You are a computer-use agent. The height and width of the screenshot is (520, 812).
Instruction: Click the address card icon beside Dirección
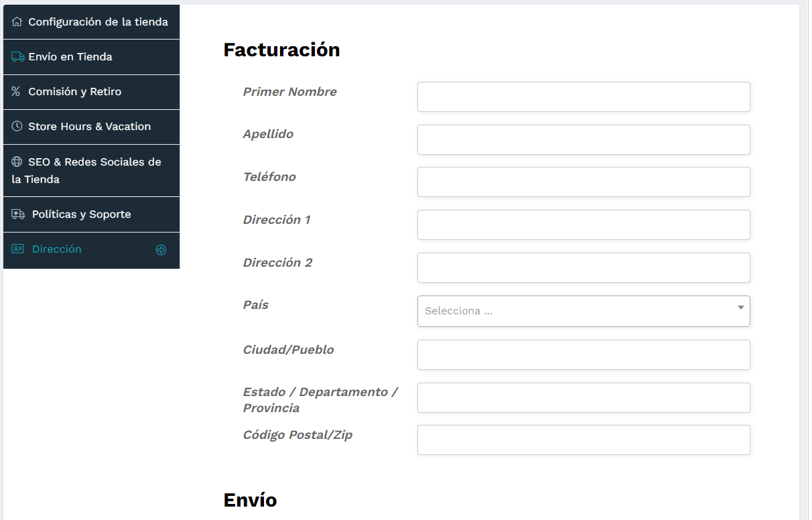click(x=16, y=249)
